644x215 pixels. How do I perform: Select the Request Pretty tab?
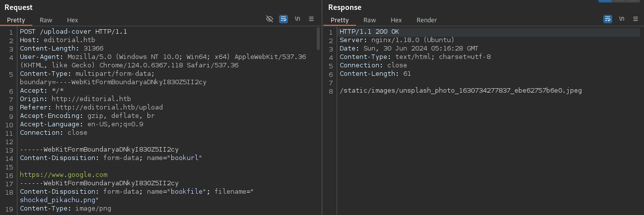point(16,20)
